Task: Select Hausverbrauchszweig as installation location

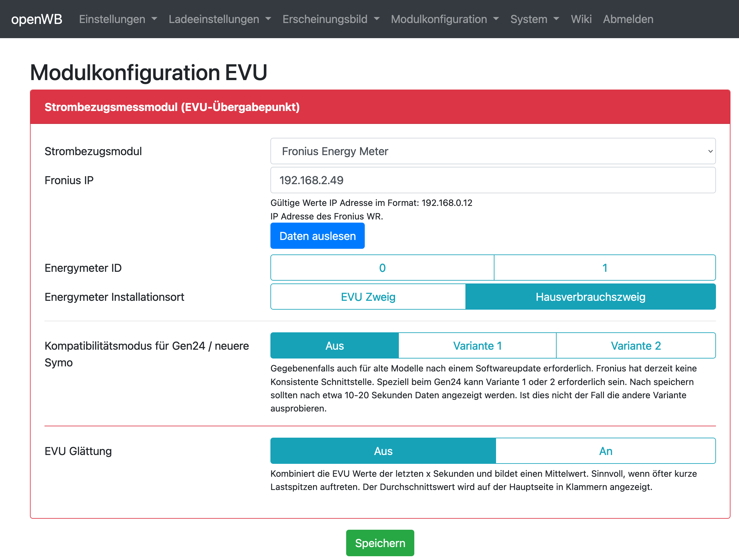Action: click(x=590, y=297)
